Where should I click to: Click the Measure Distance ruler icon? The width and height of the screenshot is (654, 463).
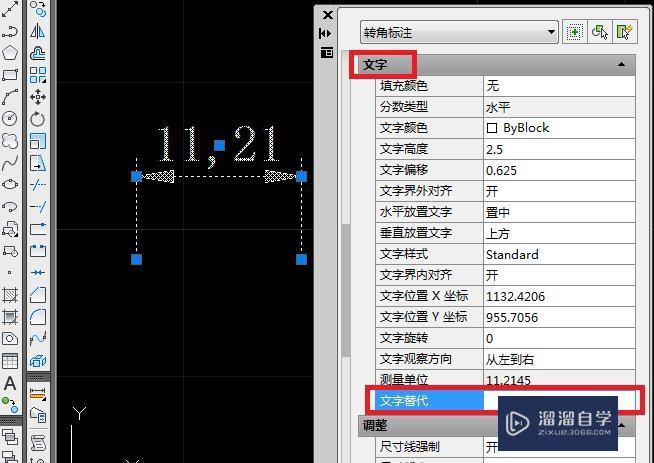[38, 393]
